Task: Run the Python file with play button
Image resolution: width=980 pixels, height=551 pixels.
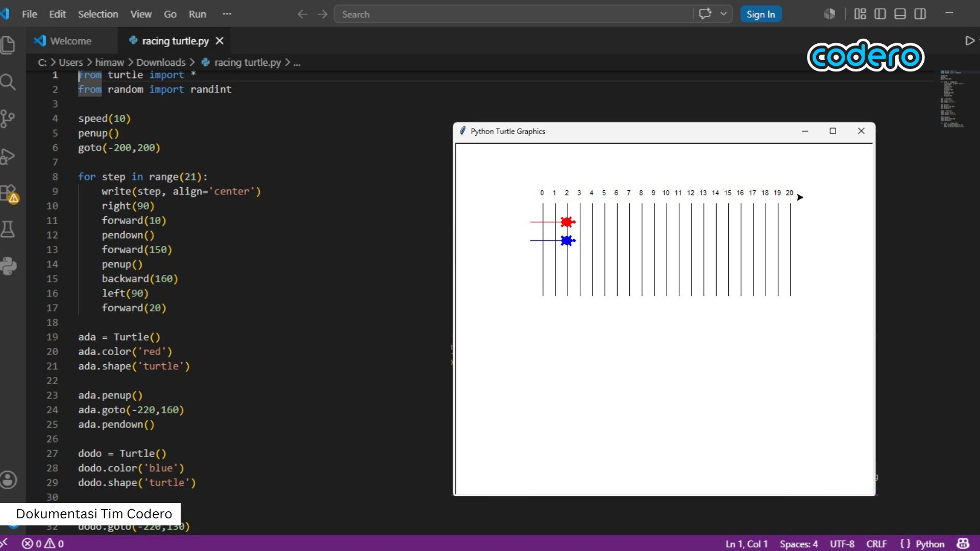Action: [970, 41]
